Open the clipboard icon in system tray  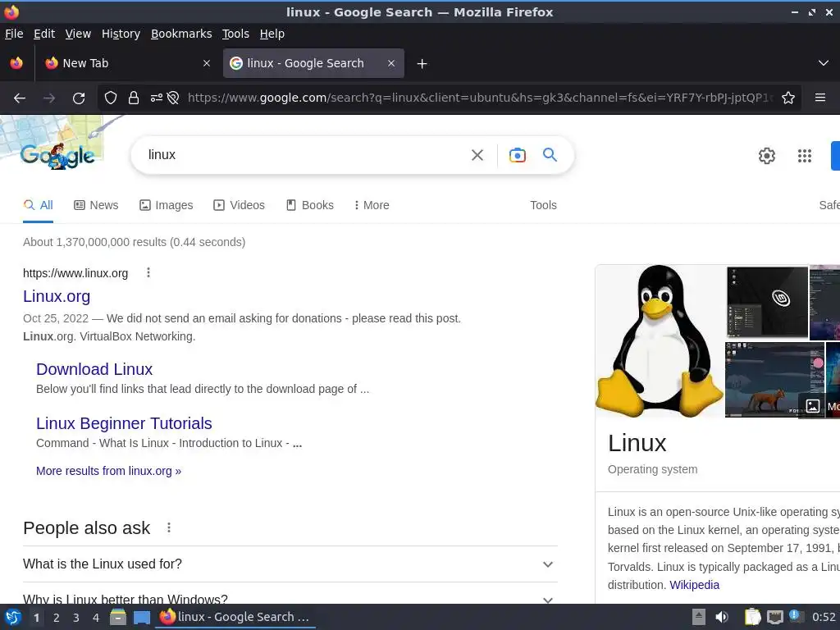[x=753, y=617]
